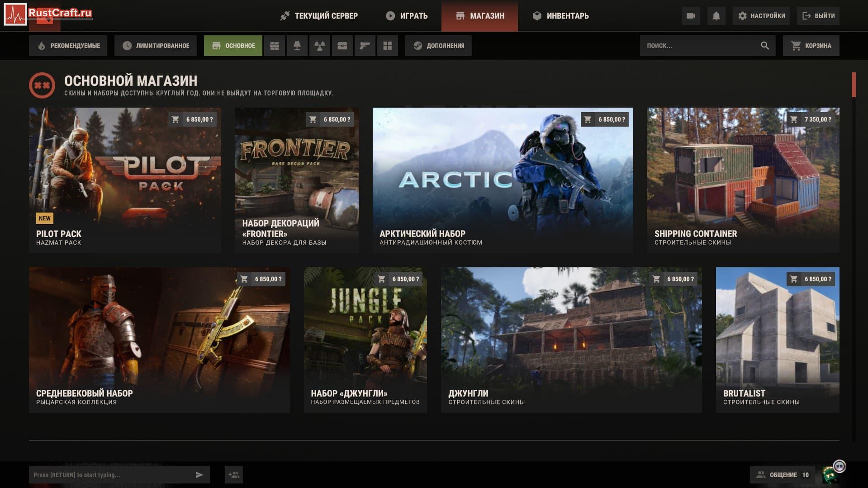Open Средневековый набор card
868x488 pixels.
[159, 340]
